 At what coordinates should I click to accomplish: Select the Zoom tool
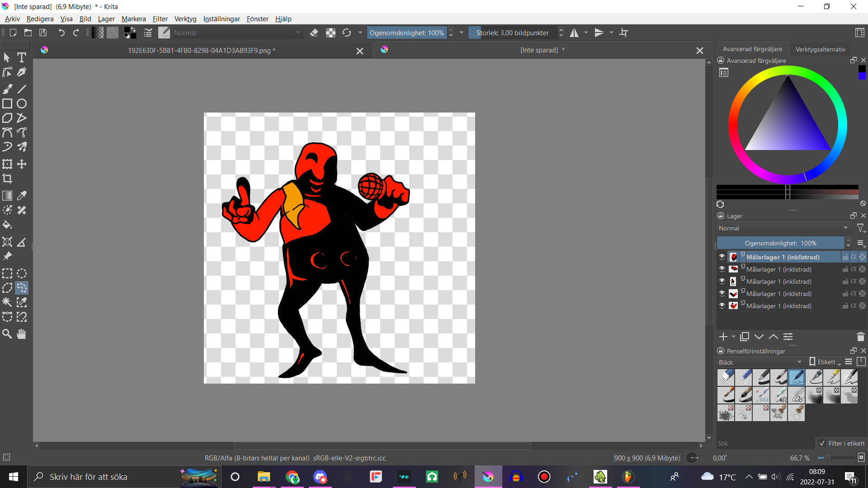tap(7, 334)
